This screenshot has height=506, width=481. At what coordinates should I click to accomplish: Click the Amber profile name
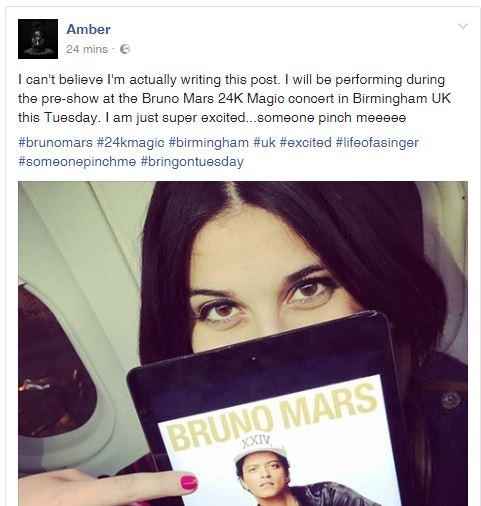coord(88,29)
